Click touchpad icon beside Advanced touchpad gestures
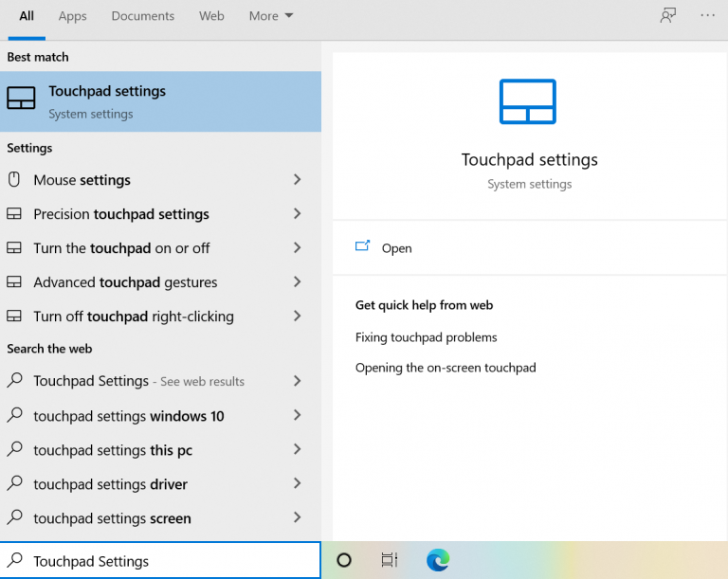 [x=14, y=281]
